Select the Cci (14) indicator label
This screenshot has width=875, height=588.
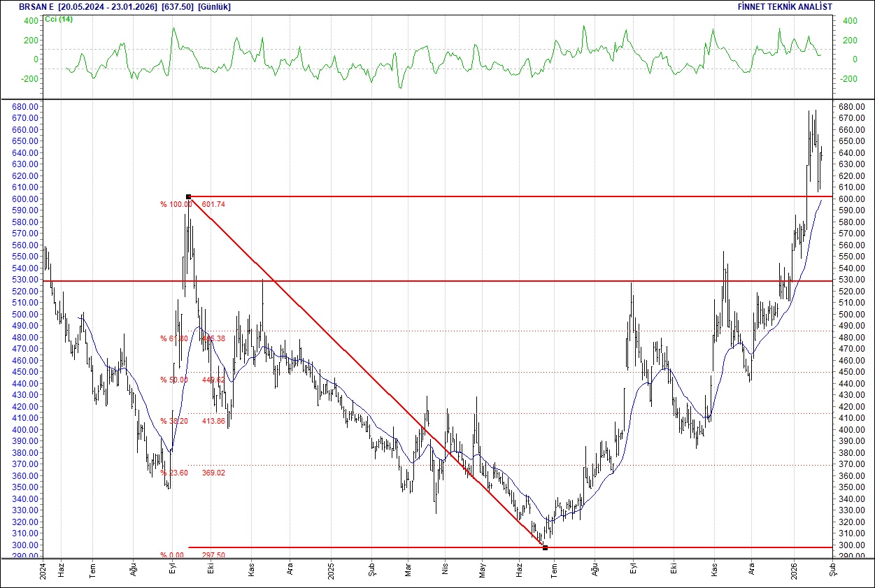[59, 20]
